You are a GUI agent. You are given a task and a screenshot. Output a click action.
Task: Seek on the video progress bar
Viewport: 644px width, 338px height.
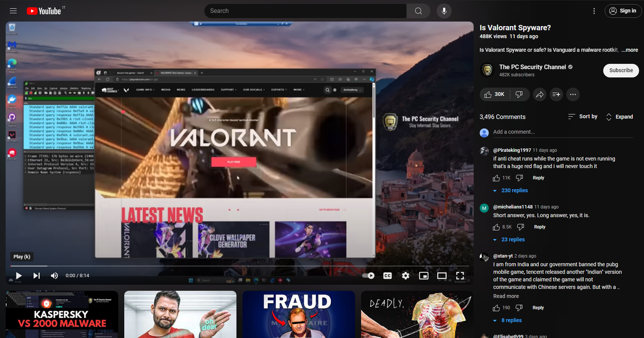coord(239,266)
